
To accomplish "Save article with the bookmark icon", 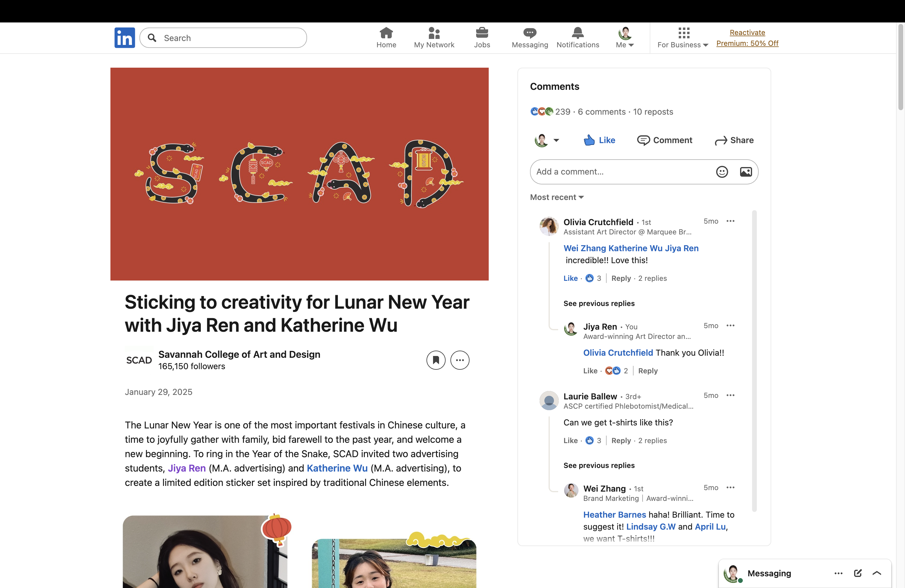I will pos(436,360).
